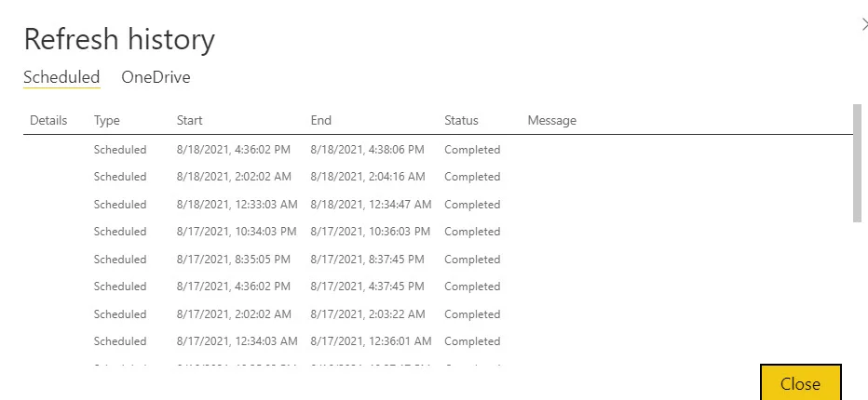Click the Type column header
Screen dimensions: 868x400
coord(107,120)
